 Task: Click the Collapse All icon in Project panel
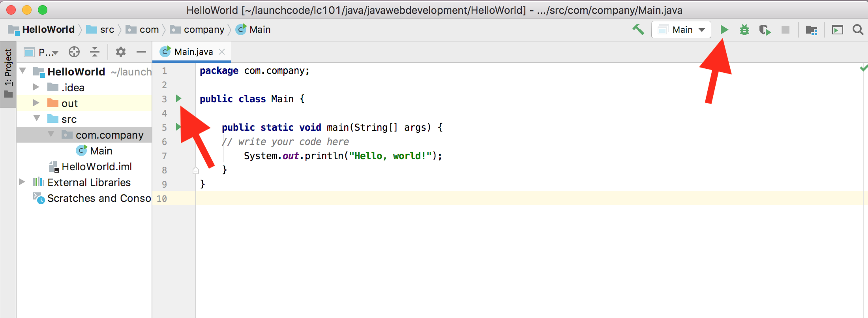coord(95,52)
